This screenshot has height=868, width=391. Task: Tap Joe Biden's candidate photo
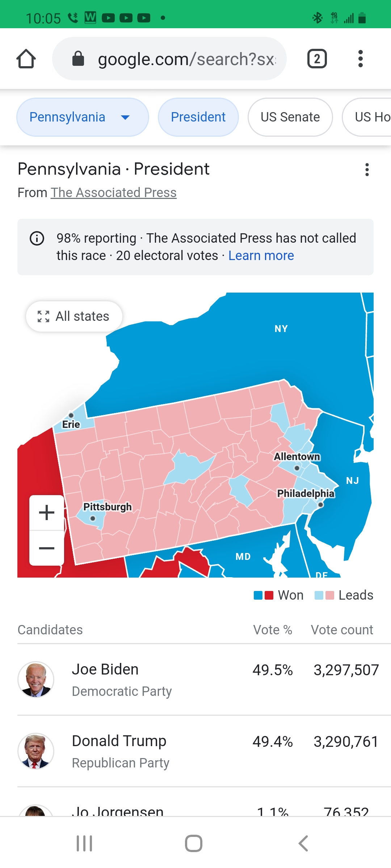click(36, 679)
